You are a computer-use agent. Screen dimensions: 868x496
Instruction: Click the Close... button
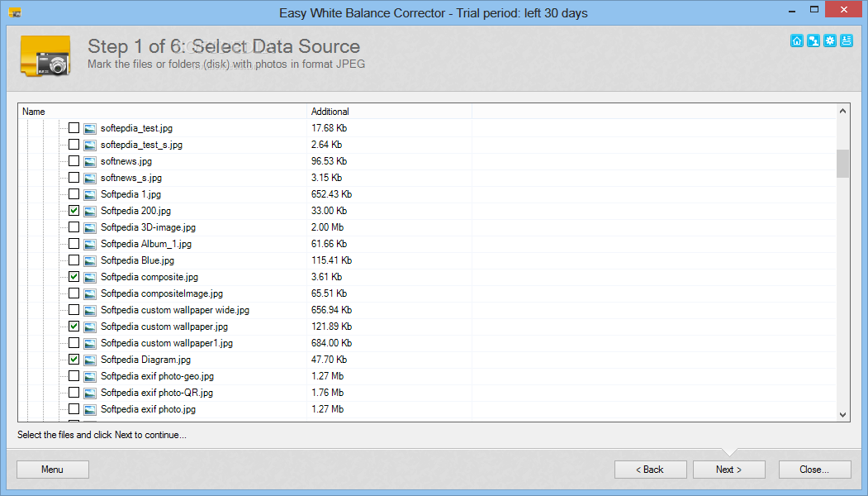point(815,470)
